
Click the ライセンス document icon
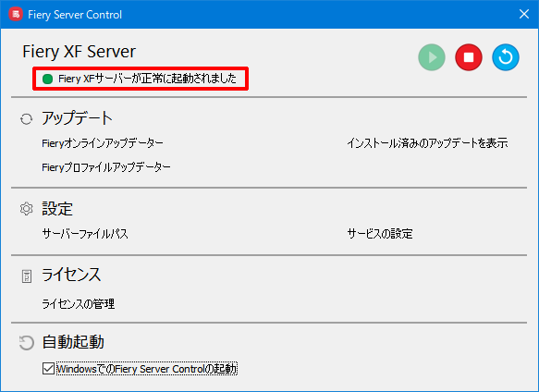click(27, 276)
